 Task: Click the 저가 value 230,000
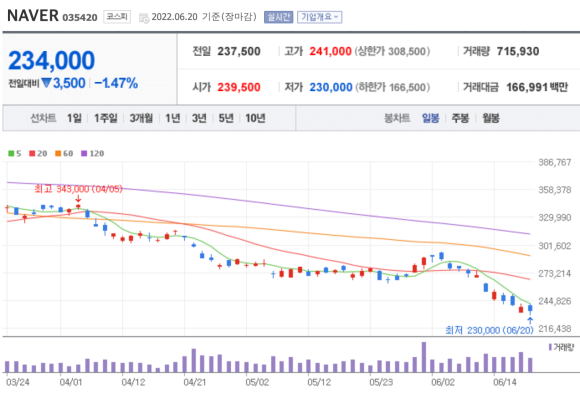[331, 87]
